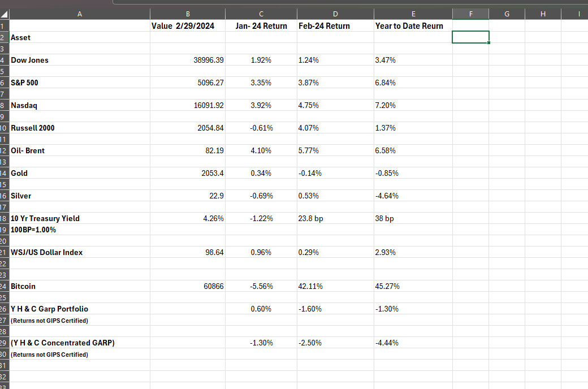This screenshot has width=588, height=389.
Task: Select the '100BP=1.00%' note cell
Action: click(x=80, y=230)
